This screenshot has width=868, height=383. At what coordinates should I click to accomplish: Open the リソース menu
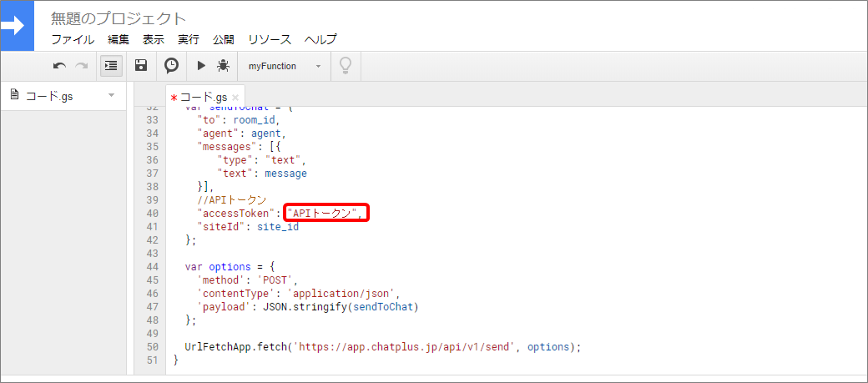point(270,39)
